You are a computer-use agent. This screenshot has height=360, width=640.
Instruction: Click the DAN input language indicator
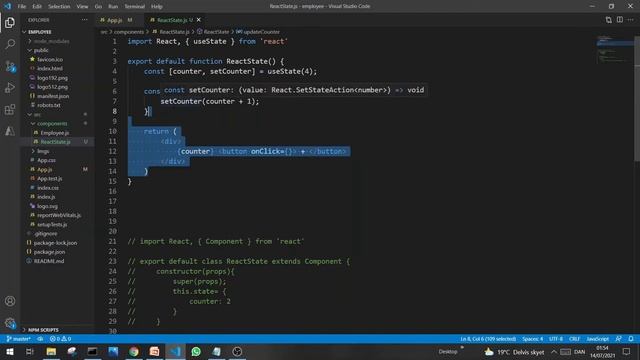[x=579, y=351]
